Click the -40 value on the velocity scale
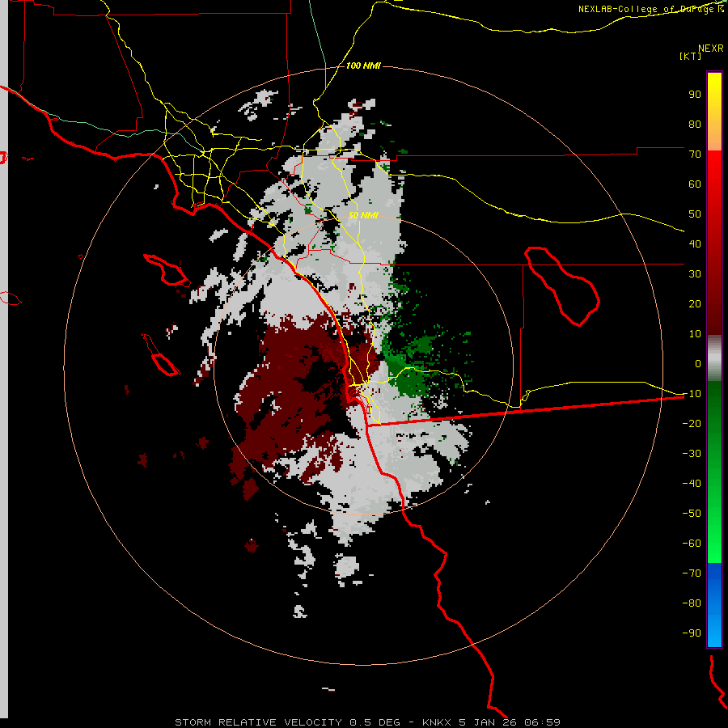 pos(692,484)
